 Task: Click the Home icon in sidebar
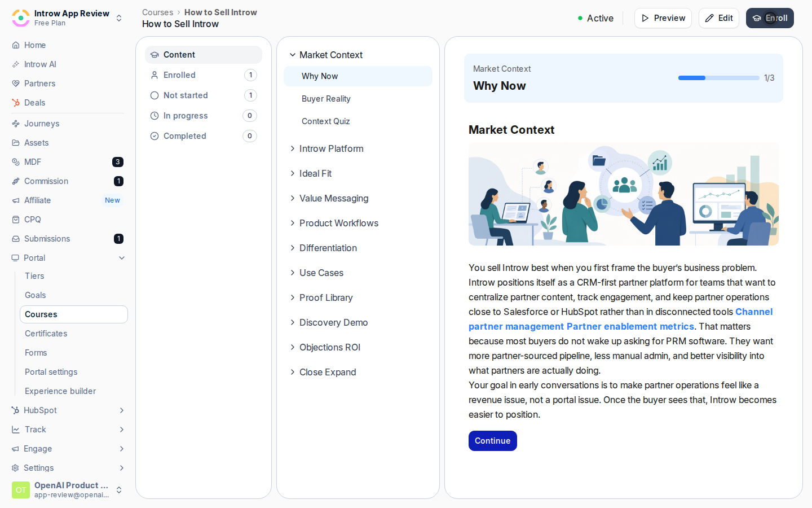(16, 45)
